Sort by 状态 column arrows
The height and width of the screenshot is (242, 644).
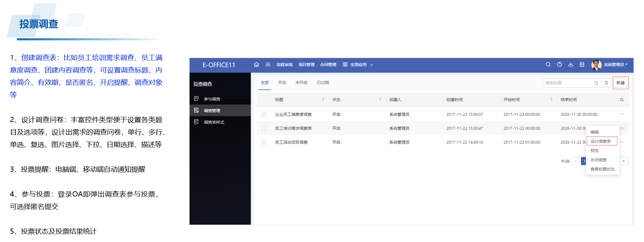pos(380,100)
